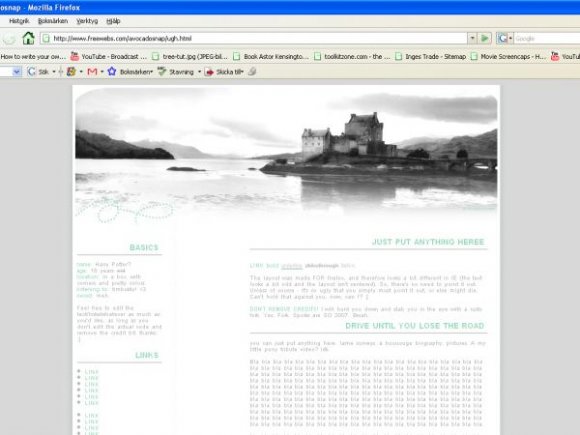The height and width of the screenshot is (435, 580).
Task: Click the page icon inside the URL bar
Action: coord(46,38)
